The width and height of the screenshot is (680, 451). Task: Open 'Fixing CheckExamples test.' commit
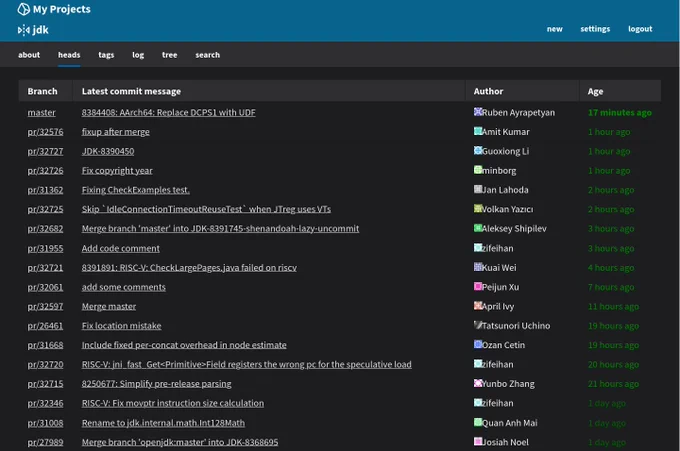136,190
